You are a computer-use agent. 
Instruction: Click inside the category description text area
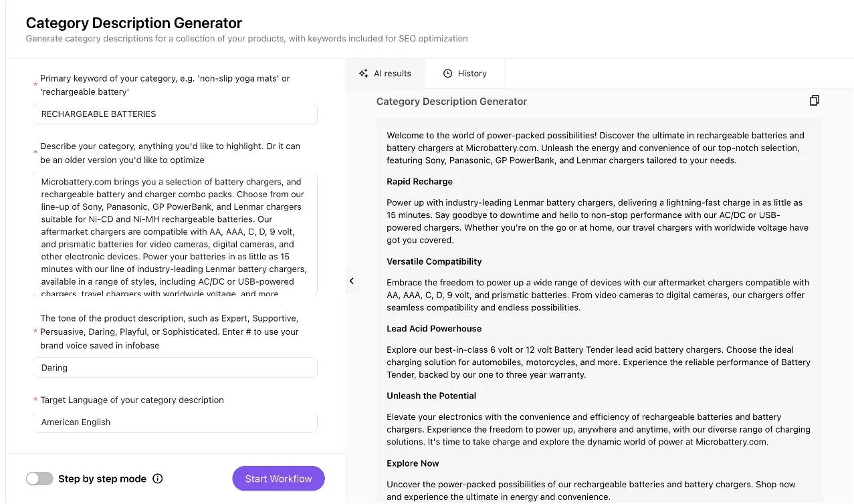[x=175, y=234]
